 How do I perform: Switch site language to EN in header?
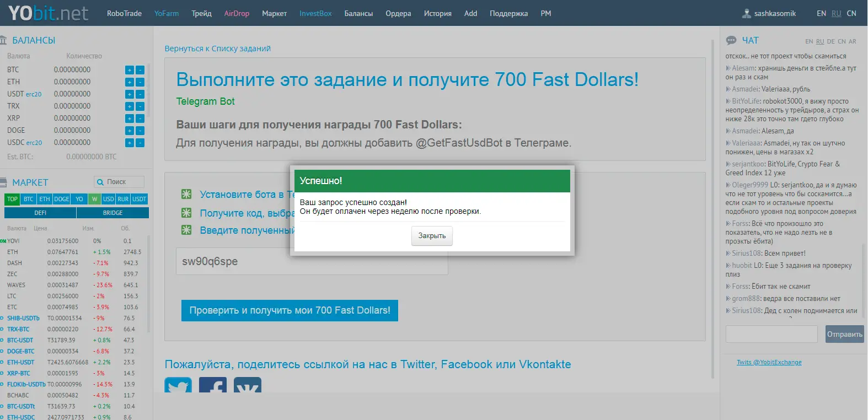click(821, 14)
